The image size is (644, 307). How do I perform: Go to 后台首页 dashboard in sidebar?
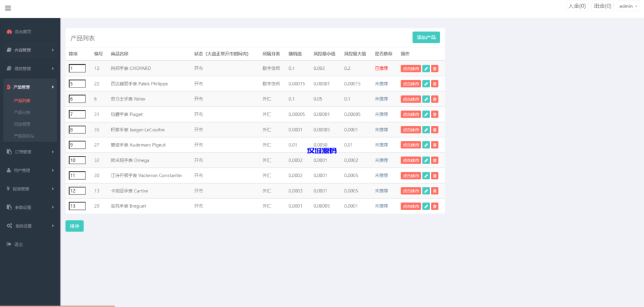[x=30, y=31]
